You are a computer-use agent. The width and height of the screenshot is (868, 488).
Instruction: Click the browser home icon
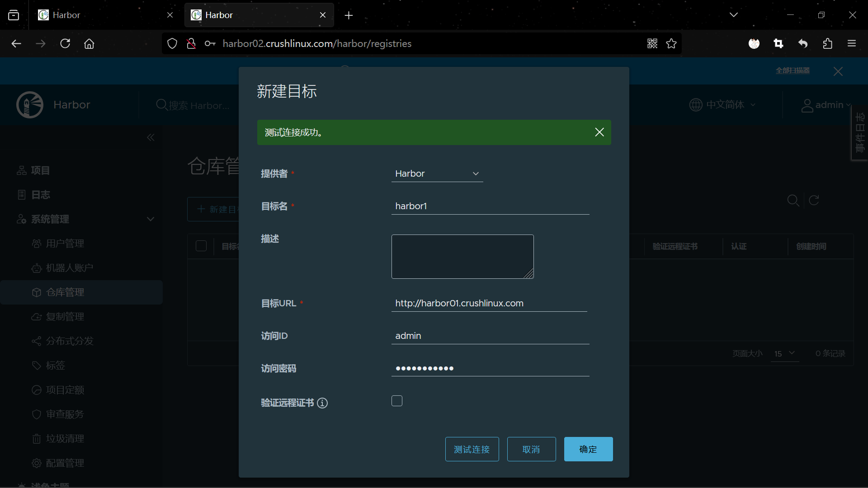(89, 43)
